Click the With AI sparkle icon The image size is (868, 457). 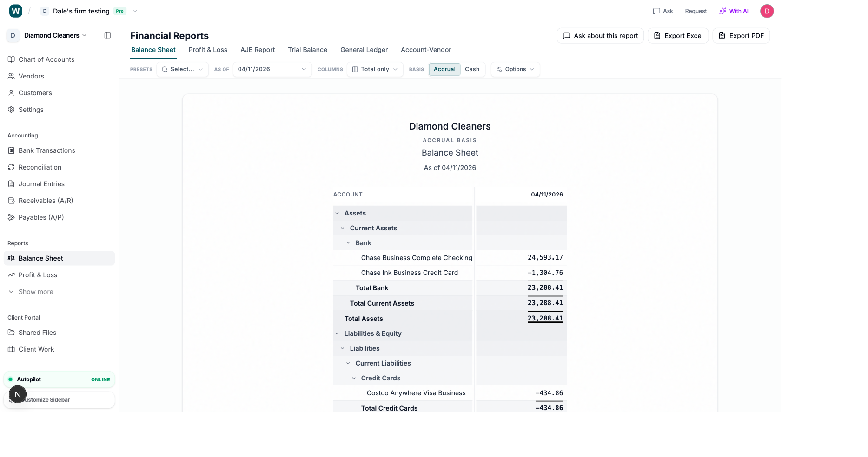click(x=722, y=11)
